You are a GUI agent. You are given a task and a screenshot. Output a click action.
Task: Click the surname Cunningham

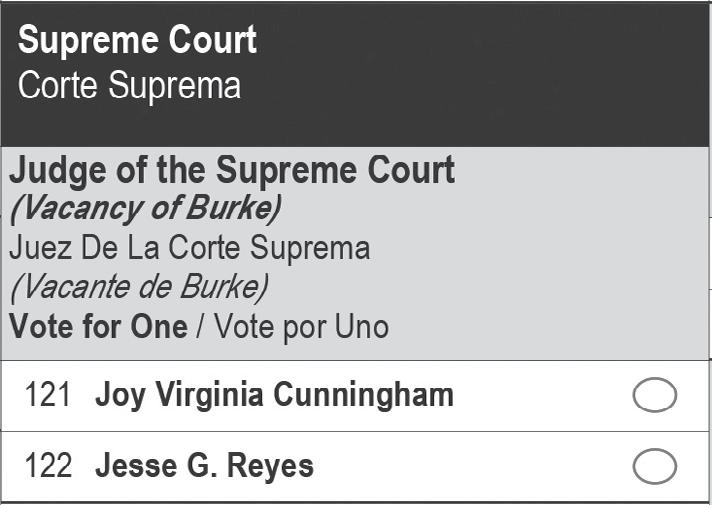[363, 396]
